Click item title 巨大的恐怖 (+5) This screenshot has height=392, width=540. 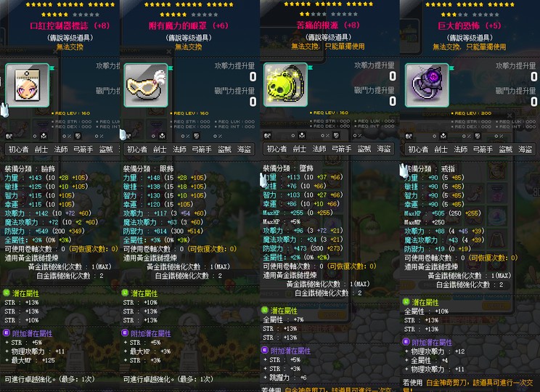(469, 25)
